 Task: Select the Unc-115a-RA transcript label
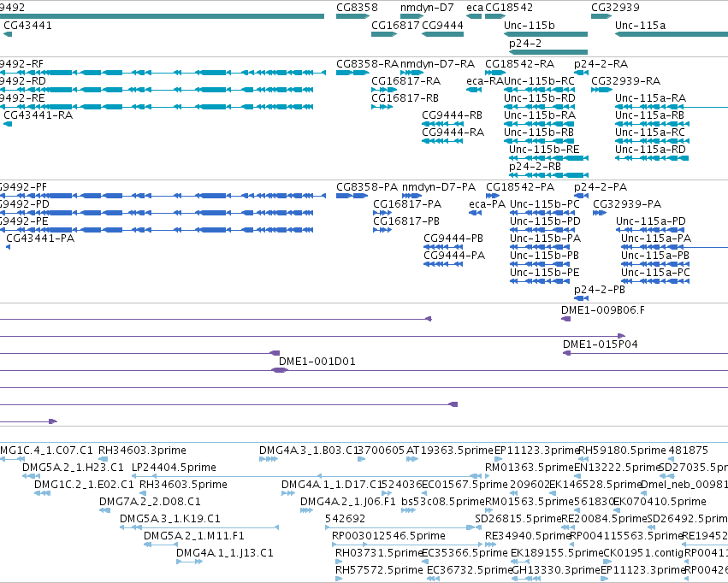[x=650, y=98]
